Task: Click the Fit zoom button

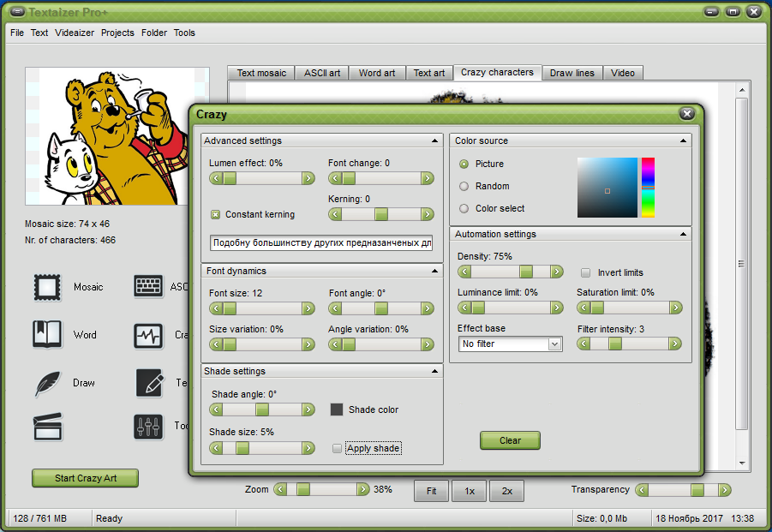Action: point(431,491)
